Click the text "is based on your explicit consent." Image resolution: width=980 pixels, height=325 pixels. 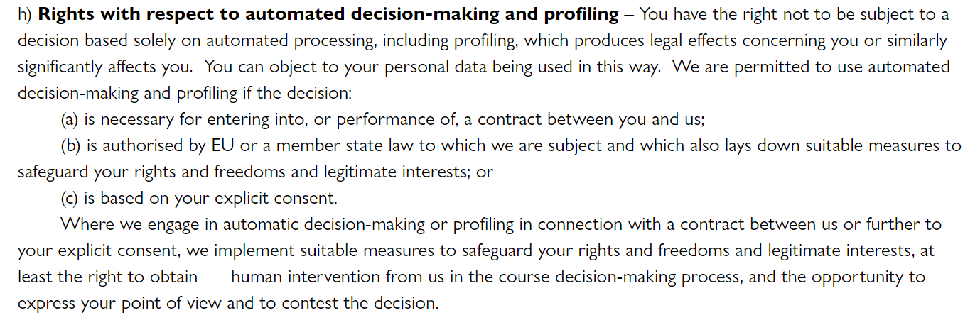coord(212,198)
